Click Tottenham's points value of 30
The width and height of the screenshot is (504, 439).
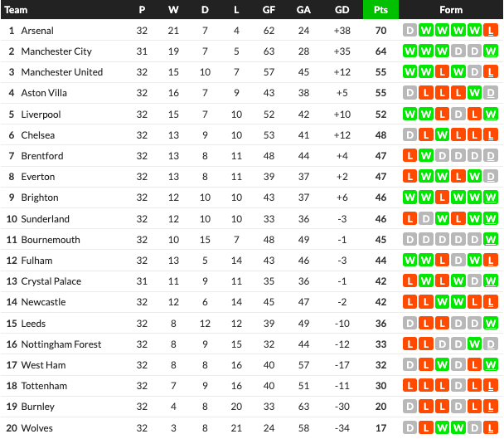pyautogui.click(x=381, y=386)
